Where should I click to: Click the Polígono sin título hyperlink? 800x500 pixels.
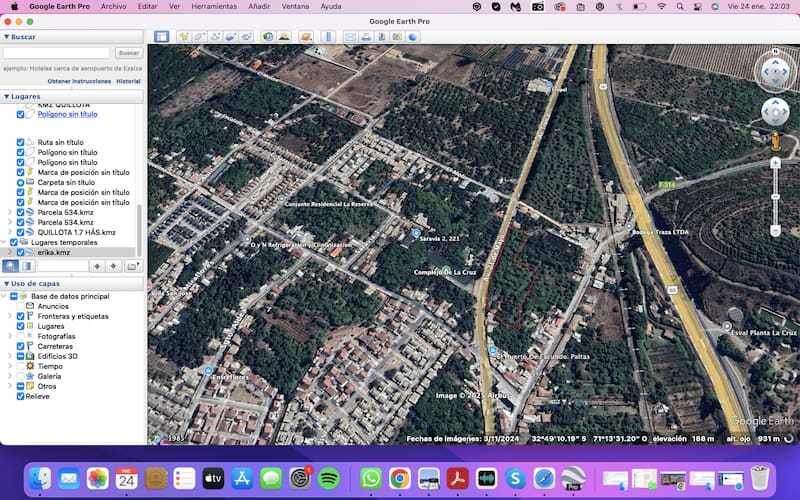(x=67, y=114)
